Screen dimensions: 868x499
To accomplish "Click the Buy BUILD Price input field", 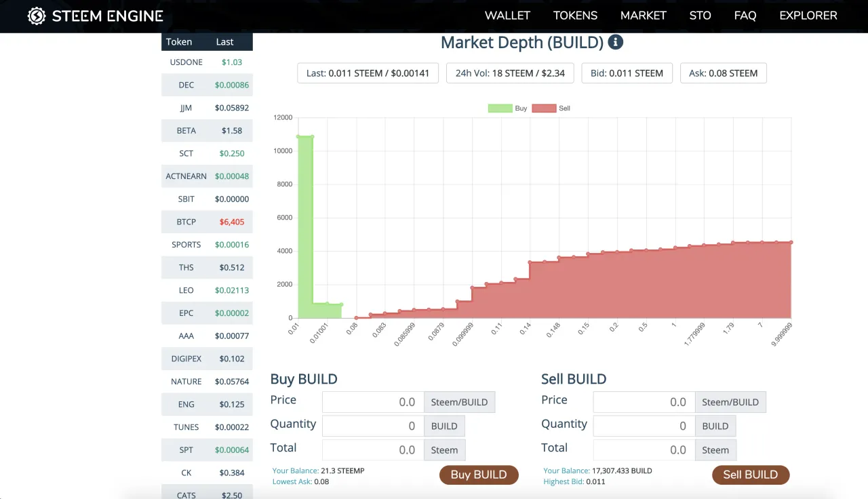I will point(373,402).
